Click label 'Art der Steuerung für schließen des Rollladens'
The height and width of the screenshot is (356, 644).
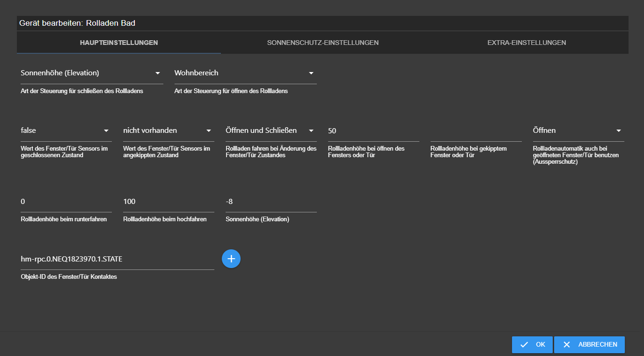point(82,91)
